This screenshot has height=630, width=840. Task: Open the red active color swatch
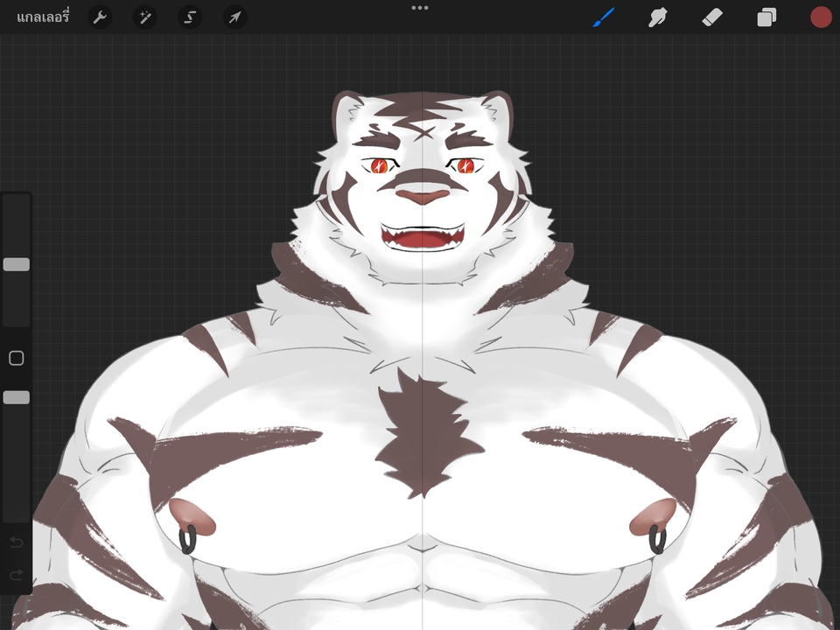pyautogui.click(x=820, y=17)
